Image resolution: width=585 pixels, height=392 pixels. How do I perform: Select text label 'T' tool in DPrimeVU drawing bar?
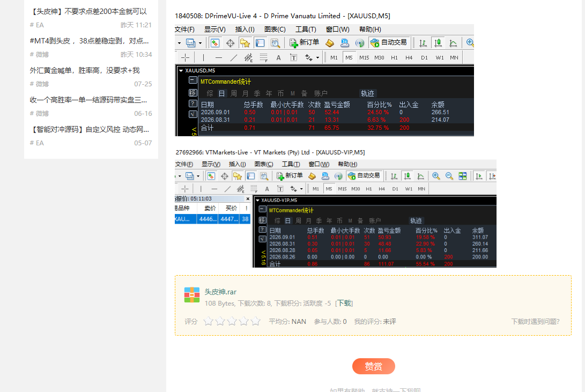[294, 57]
